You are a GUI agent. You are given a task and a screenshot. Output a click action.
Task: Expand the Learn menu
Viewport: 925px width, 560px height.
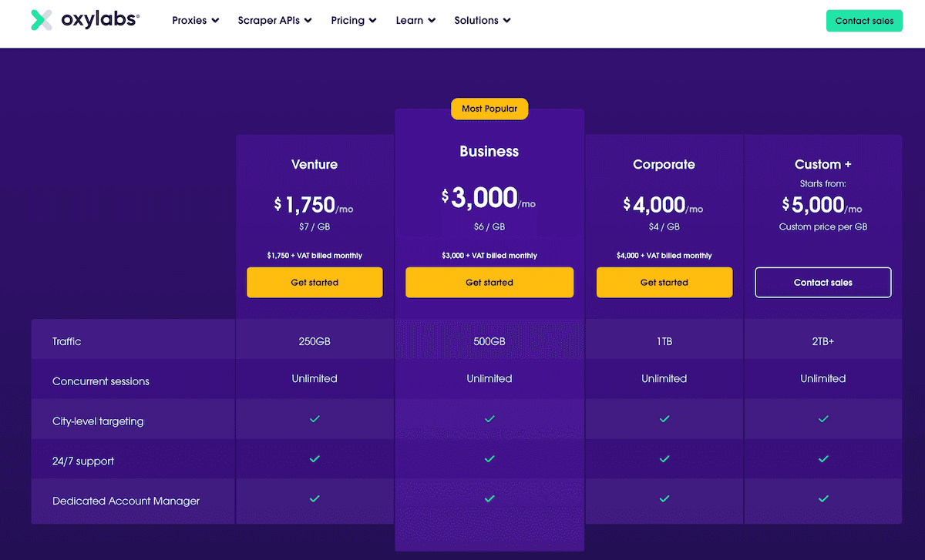(x=415, y=21)
